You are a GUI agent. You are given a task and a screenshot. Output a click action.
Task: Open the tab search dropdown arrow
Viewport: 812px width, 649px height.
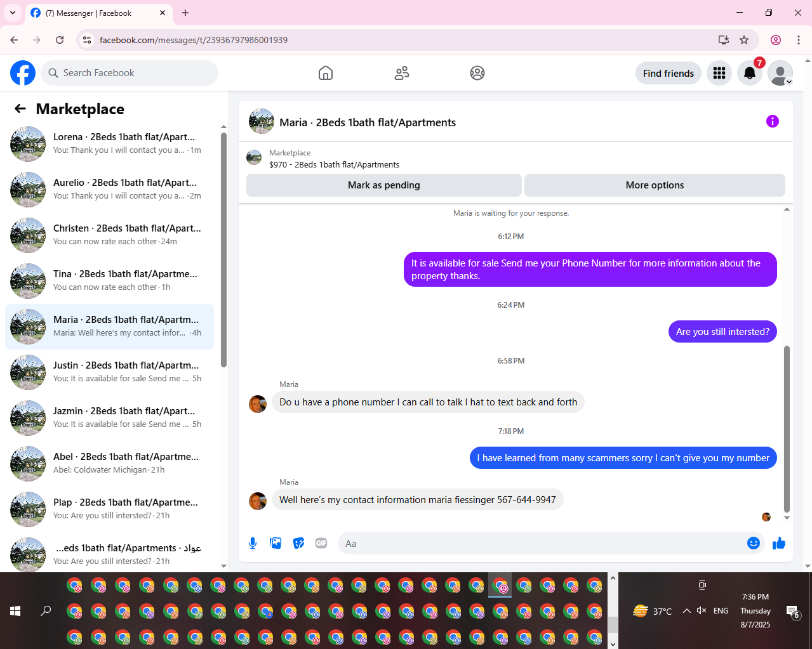point(12,13)
